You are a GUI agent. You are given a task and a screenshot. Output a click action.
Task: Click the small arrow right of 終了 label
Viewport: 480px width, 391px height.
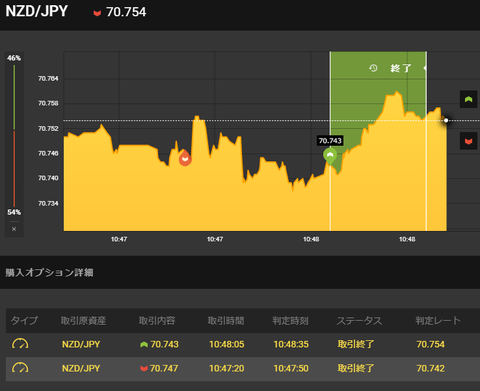point(425,68)
